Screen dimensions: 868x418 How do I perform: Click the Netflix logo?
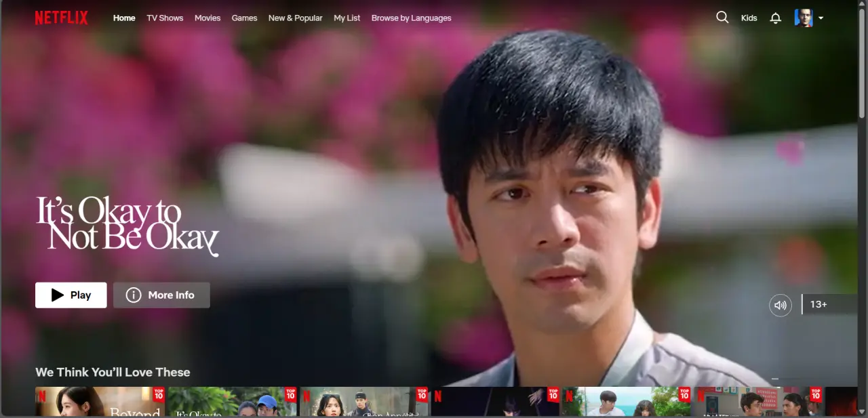point(61,18)
